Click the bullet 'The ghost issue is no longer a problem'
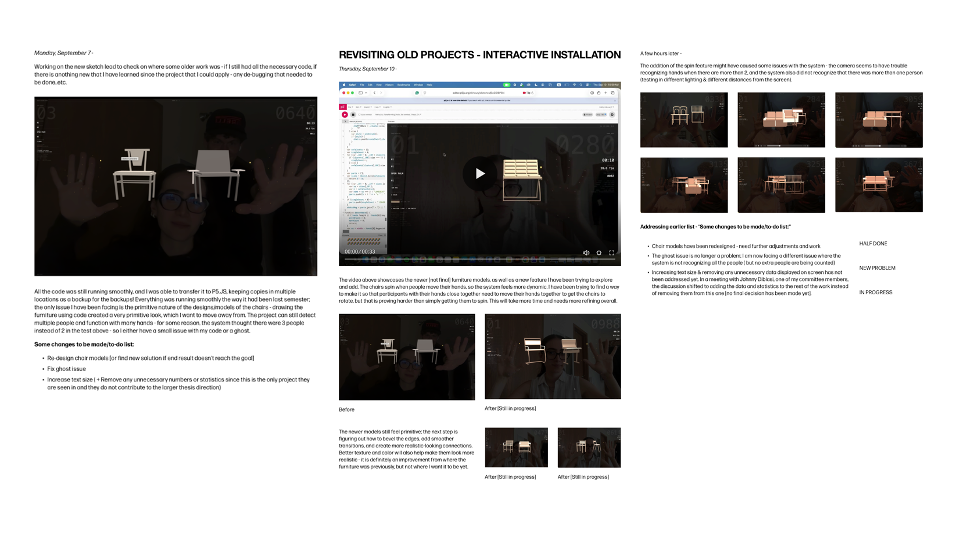 click(x=746, y=260)
